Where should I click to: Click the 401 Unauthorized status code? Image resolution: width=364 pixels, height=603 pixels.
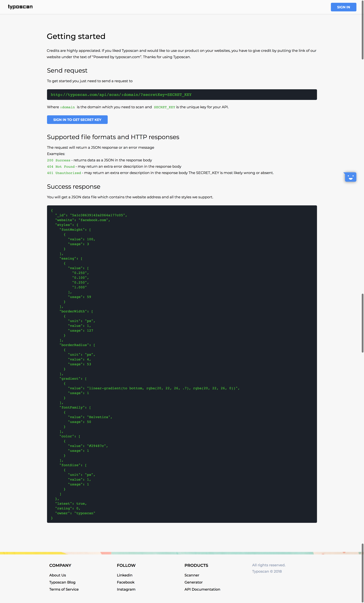point(64,173)
